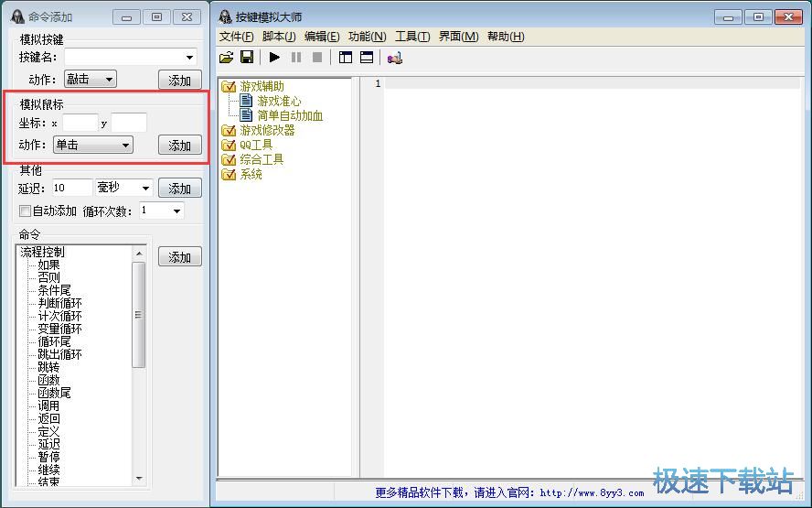Click 添加 button in 模拟鼠标 section
This screenshot has width=812, height=508.
point(180,146)
